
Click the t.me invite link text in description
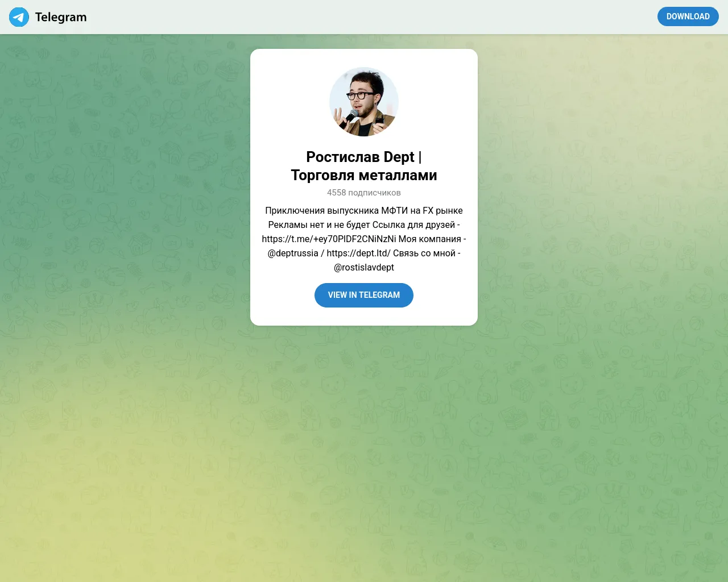(x=329, y=239)
